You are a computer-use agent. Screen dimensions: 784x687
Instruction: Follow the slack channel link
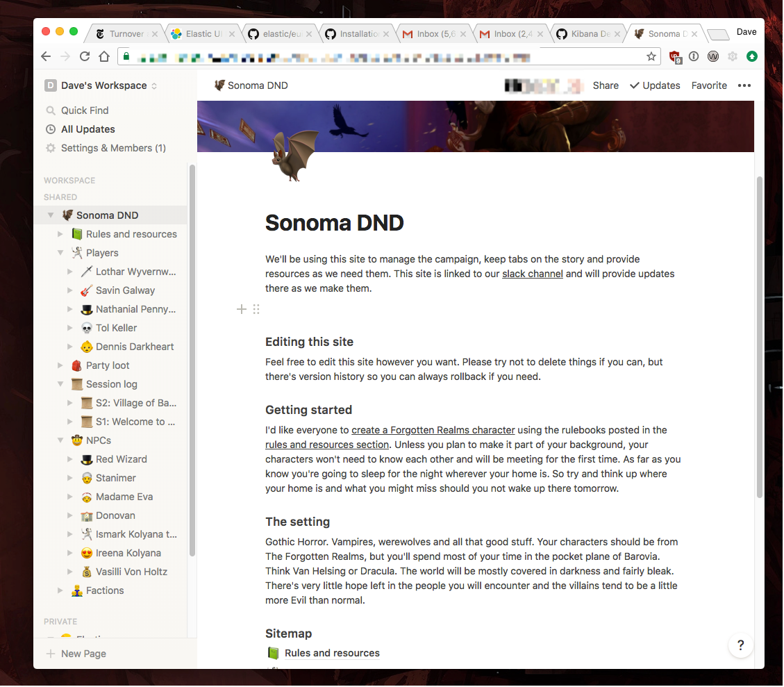tap(533, 274)
